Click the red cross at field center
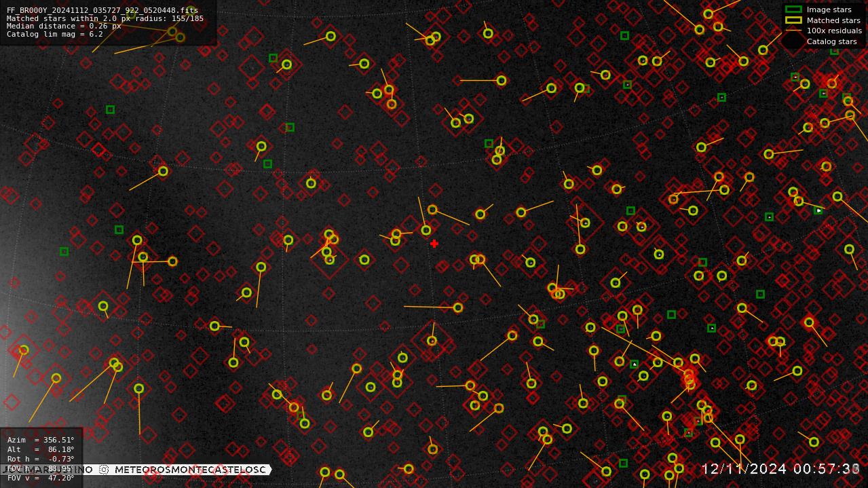The height and width of the screenshot is (488, 868). [434, 244]
